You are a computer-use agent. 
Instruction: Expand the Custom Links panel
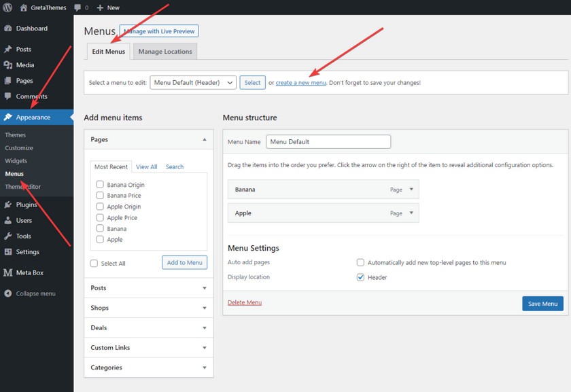[x=149, y=348]
